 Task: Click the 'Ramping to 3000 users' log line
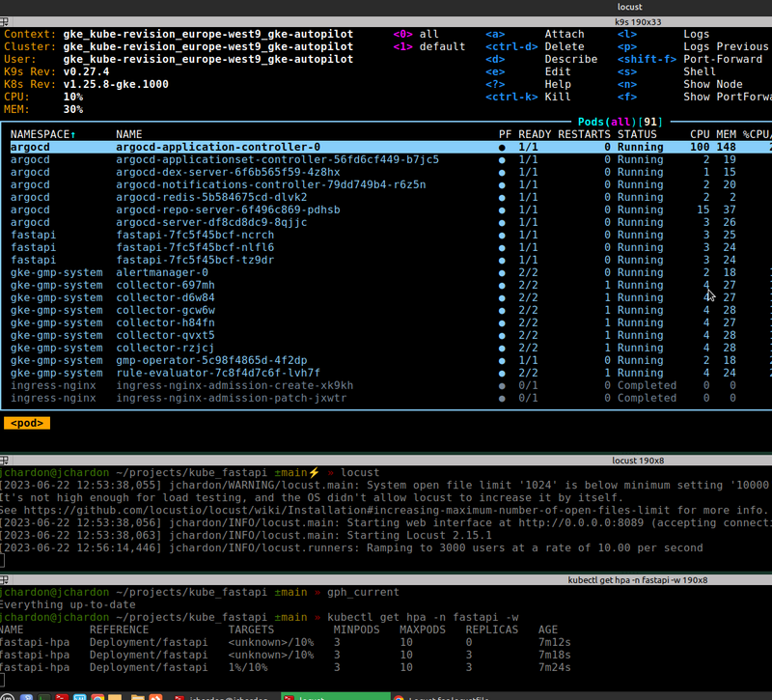[351, 547]
